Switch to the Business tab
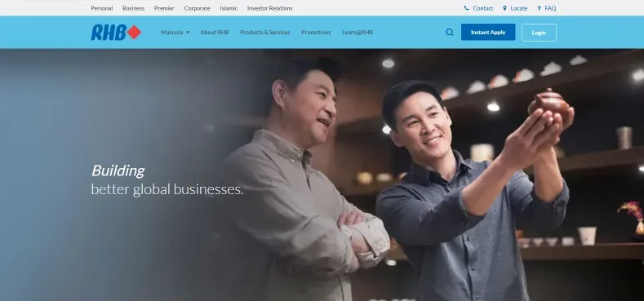The image size is (644, 301). tap(134, 8)
